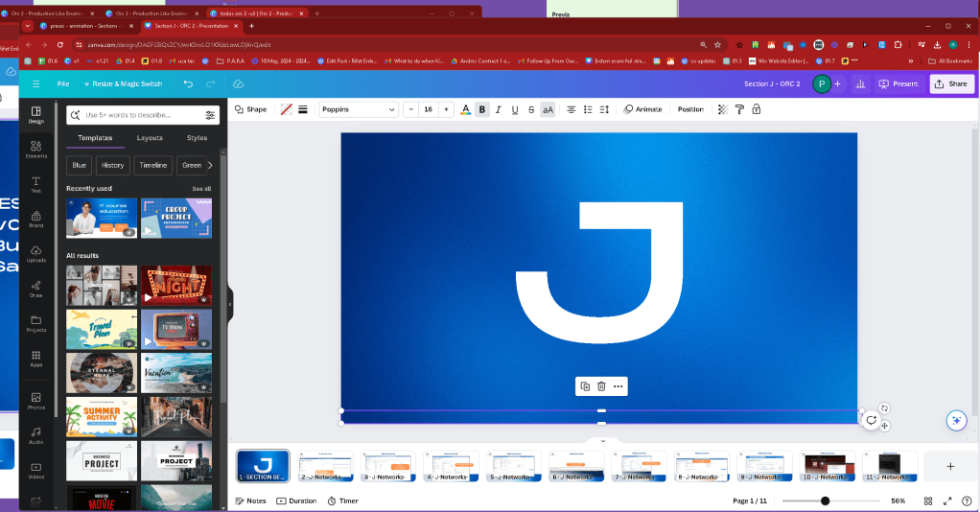Open the border color picker
This screenshot has height=512, width=980.
pos(287,109)
